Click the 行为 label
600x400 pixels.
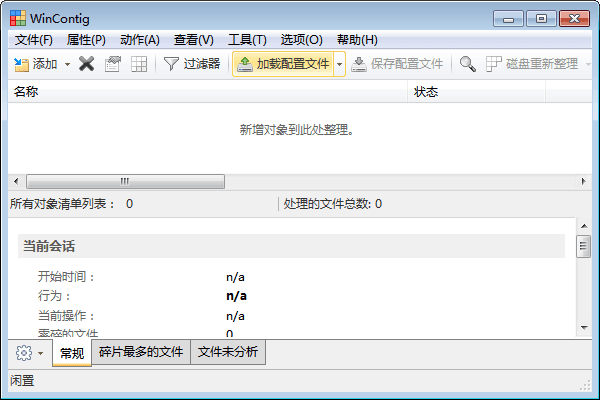(x=54, y=296)
